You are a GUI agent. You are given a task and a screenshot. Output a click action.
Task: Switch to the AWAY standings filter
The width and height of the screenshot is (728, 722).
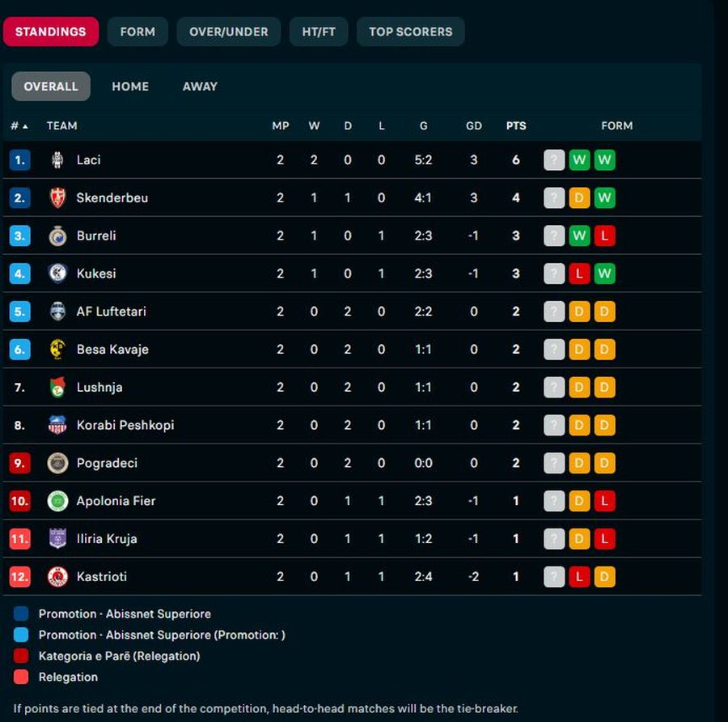coord(200,87)
